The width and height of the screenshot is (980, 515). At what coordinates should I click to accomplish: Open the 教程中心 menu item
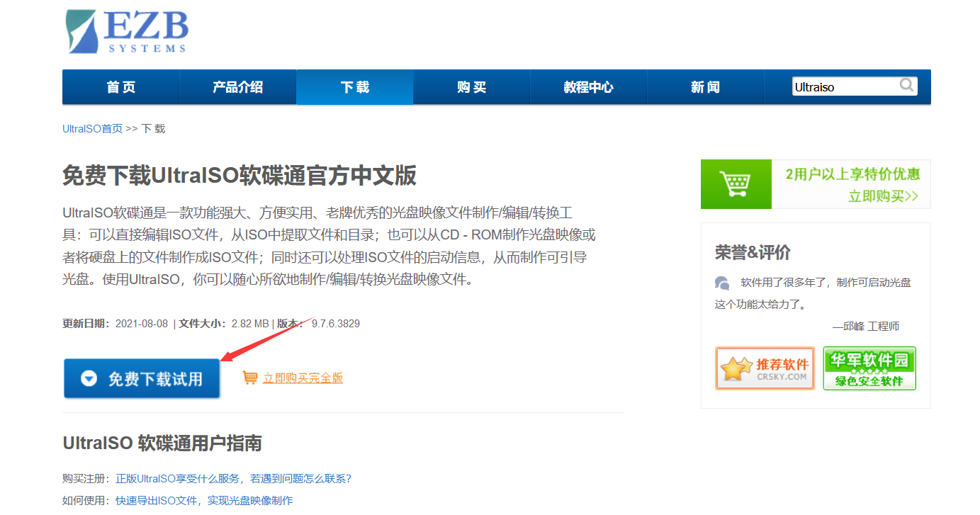coord(589,87)
